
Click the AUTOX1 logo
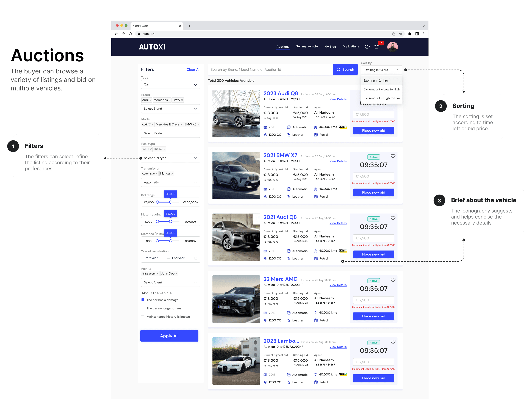pos(153,47)
